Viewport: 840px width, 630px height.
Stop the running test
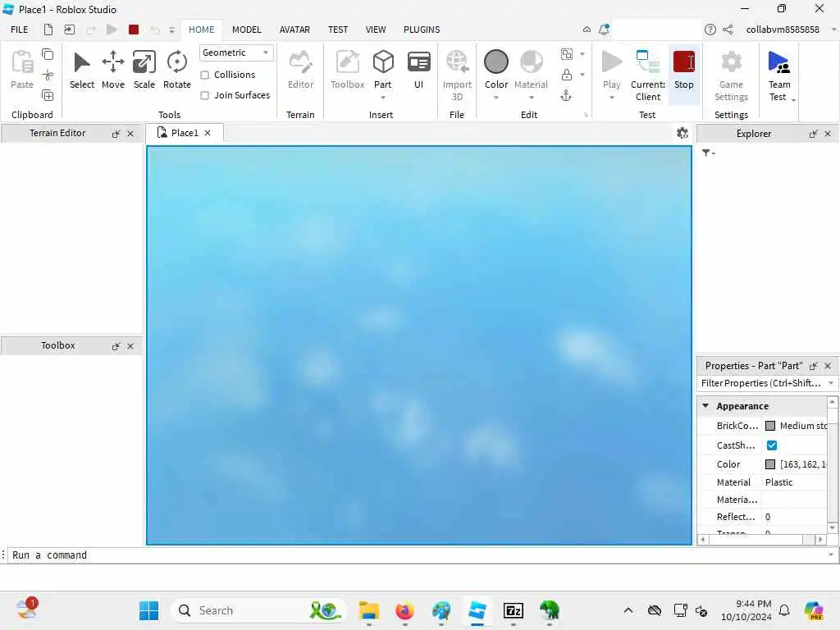coord(683,70)
